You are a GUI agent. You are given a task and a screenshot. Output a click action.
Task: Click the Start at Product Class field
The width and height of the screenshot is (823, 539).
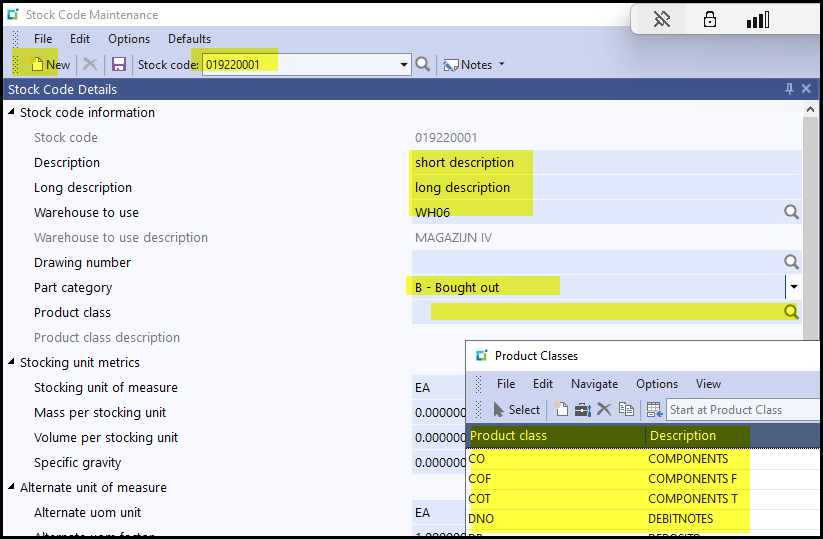click(x=740, y=409)
